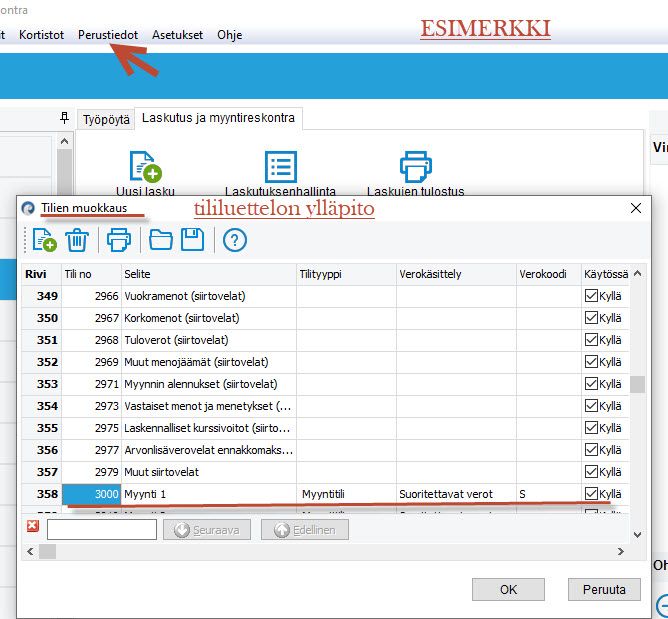The width and height of the screenshot is (668, 619).
Task: Click the pin icon next to Työpöytä tab
Action: pos(64,118)
